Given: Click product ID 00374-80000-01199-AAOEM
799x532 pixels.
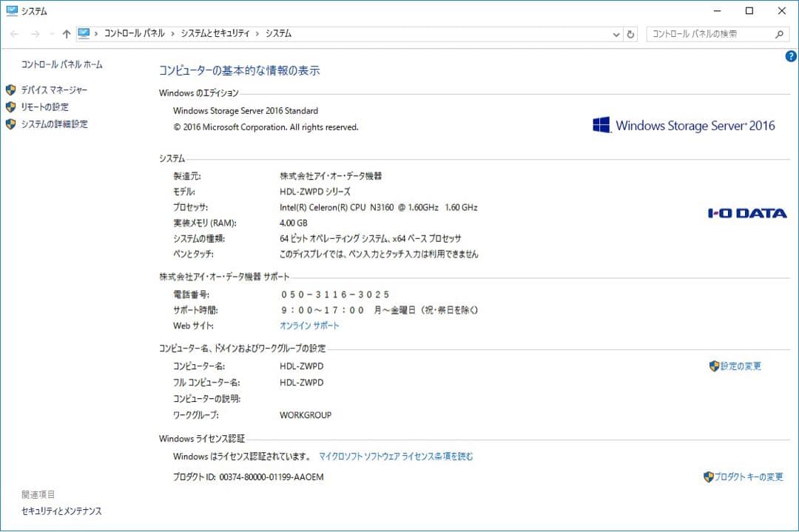Looking at the screenshot, I should 271,477.
